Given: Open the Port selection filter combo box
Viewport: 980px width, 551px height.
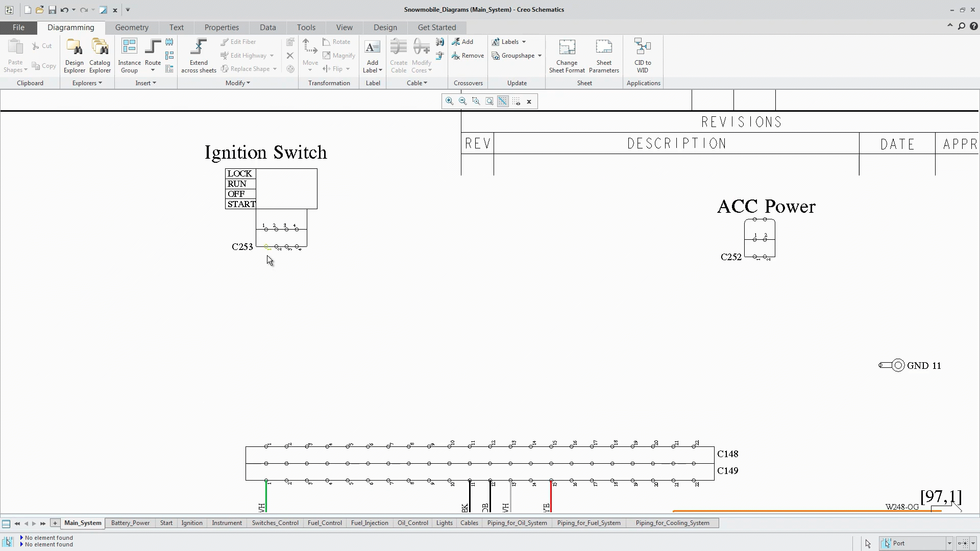Looking at the screenshot, I should [916, 543].
